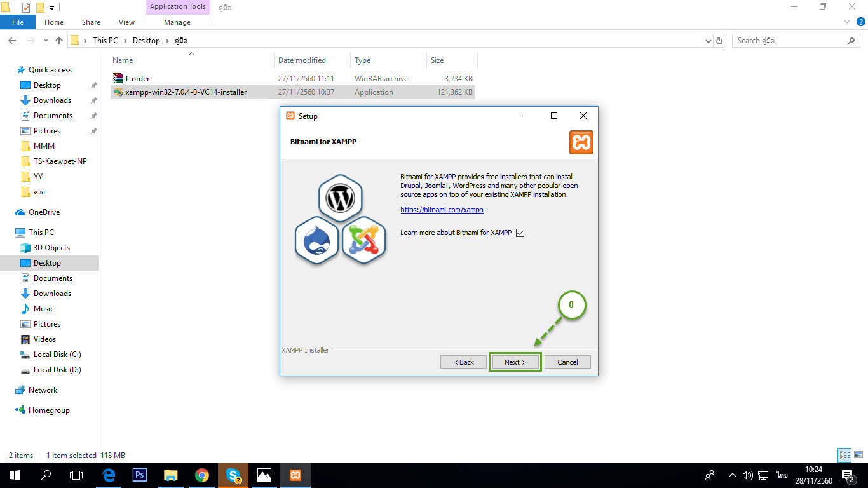The image size is (868, 488).
Task: Open 3D Objects under This PC
Action: point(51,248)
